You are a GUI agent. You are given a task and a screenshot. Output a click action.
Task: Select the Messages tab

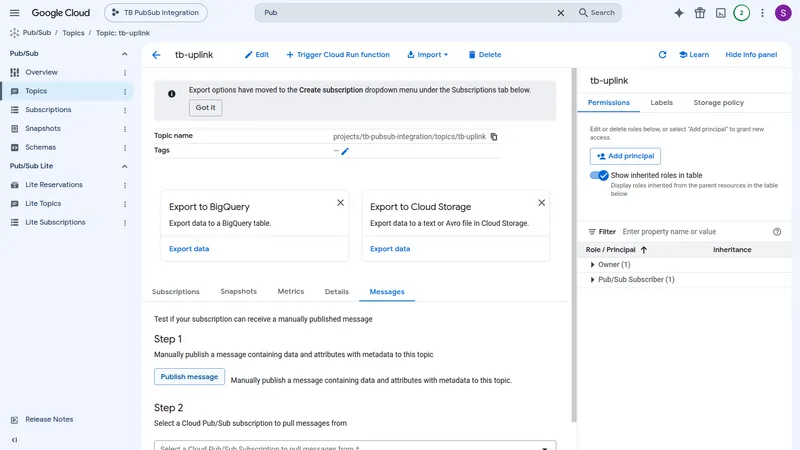(387, 292)
